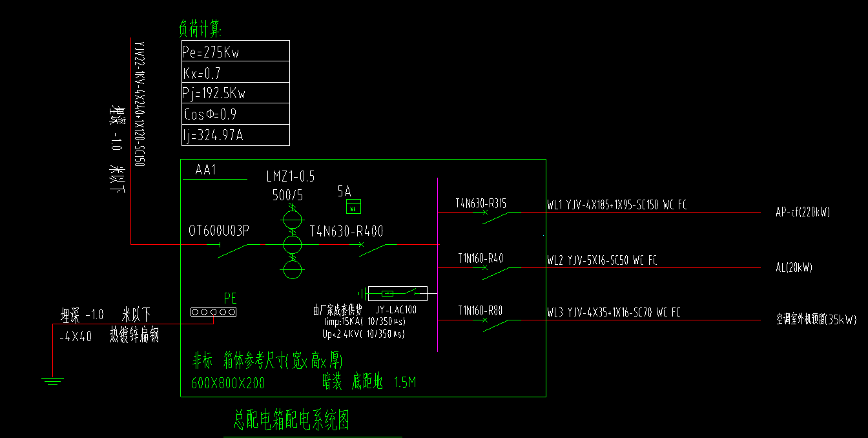The height and width of the screenshot is (438, 868).
Task: Select the CosΦ=0.9 table cell
Action: (x=236, y=114)
